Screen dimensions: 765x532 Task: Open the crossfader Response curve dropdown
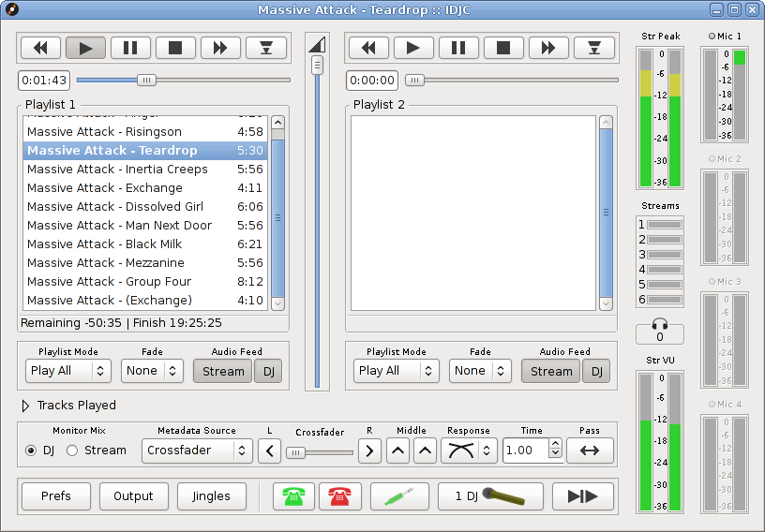[x=469, y=451]
